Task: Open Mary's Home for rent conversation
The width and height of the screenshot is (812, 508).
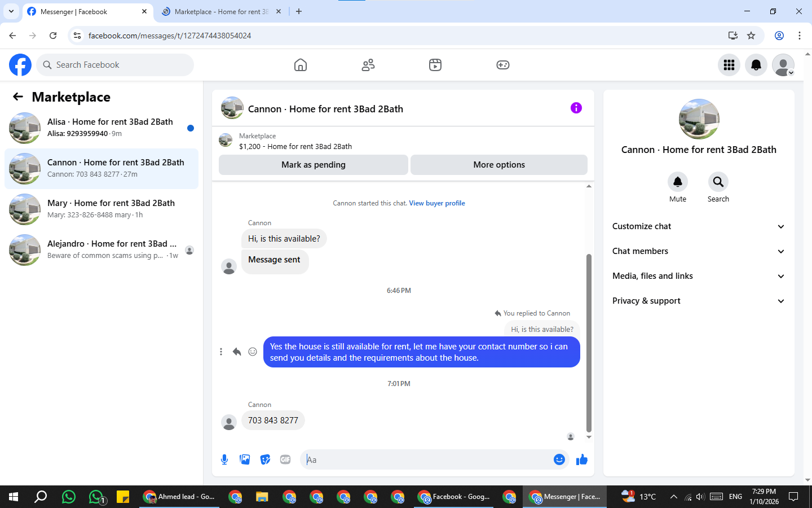Action: pyautogui.click(x=101, y=209)
